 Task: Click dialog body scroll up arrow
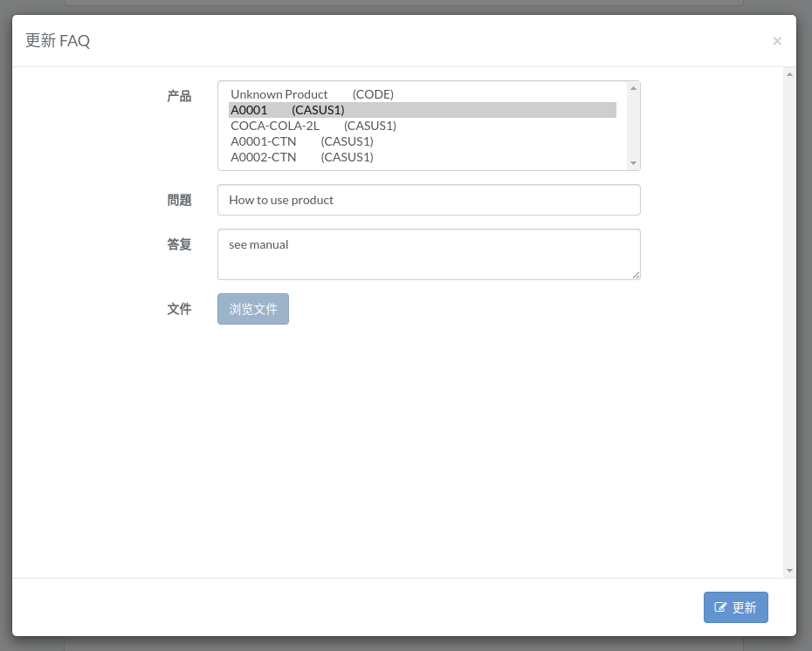789,74
